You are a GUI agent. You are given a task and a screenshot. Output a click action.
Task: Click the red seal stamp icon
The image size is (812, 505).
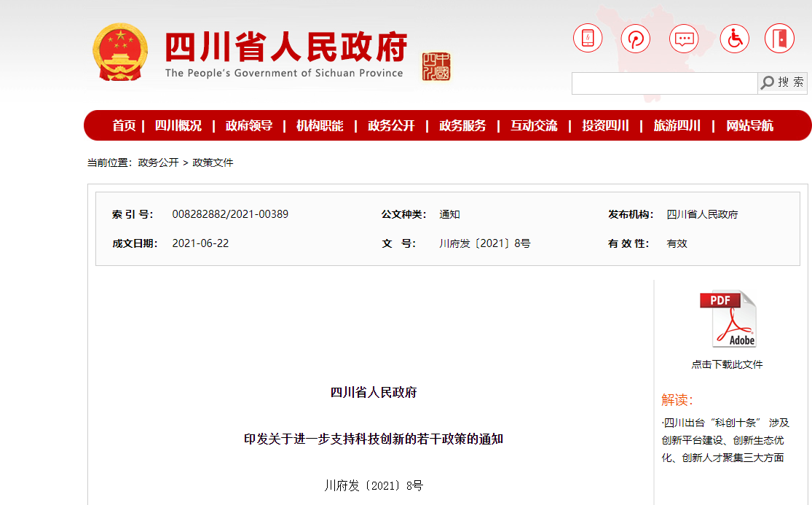coord(436,66)
